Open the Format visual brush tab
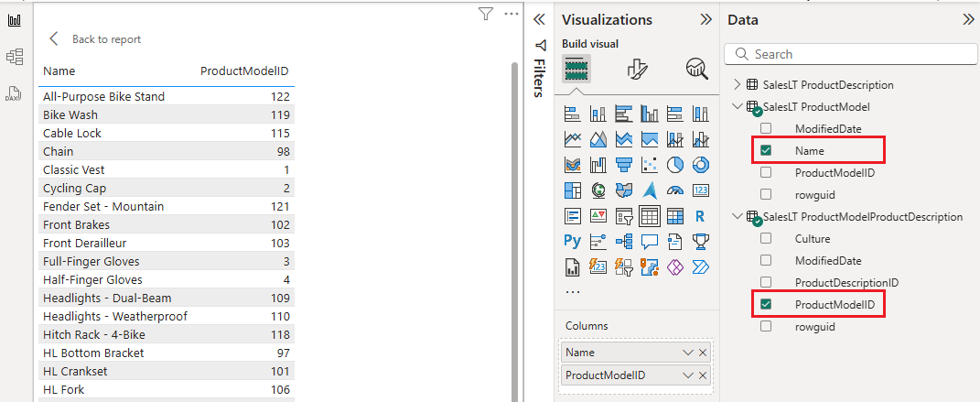The image size is (980, 402). 637,70
